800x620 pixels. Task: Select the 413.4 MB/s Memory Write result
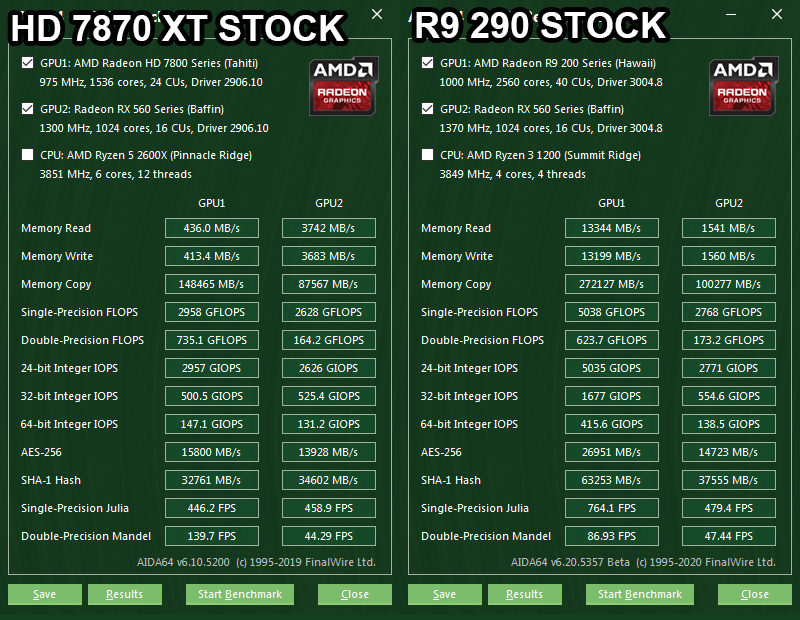click(x=212, y=256)
